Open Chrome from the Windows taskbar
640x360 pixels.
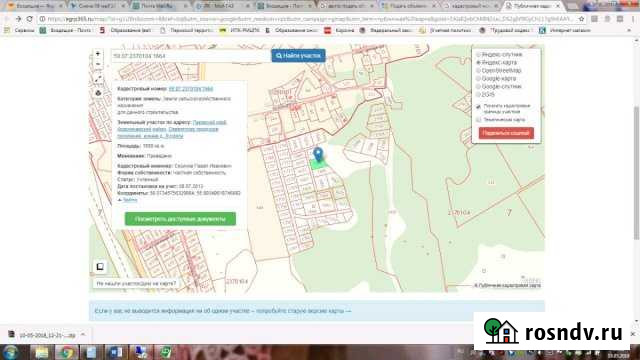coord(66,352)
